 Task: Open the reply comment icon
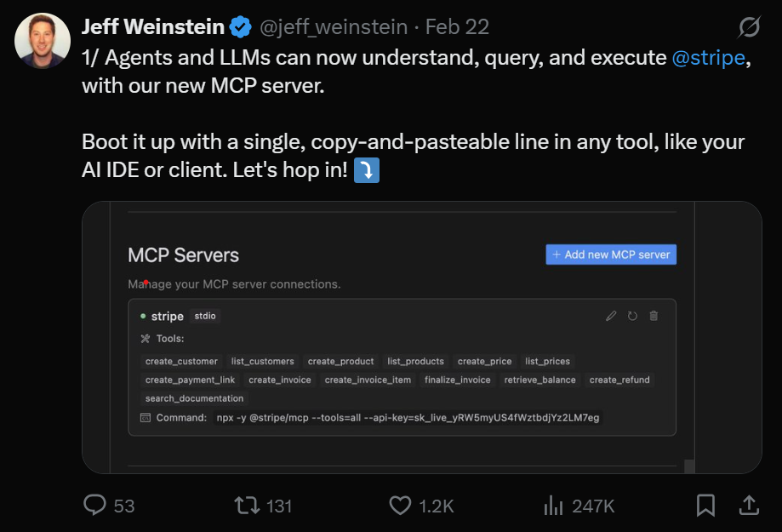coord(94,505)
